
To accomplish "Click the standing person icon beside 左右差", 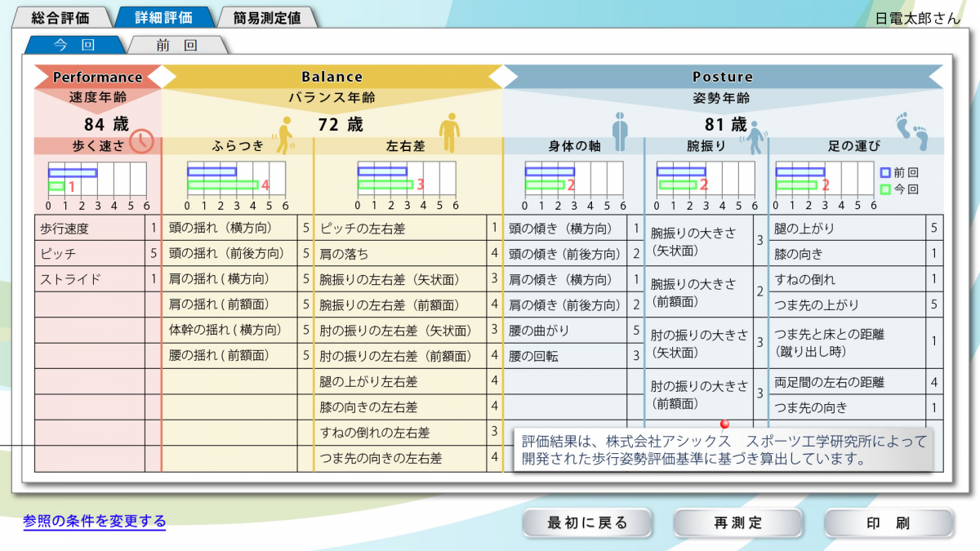I will click(449, 133).
